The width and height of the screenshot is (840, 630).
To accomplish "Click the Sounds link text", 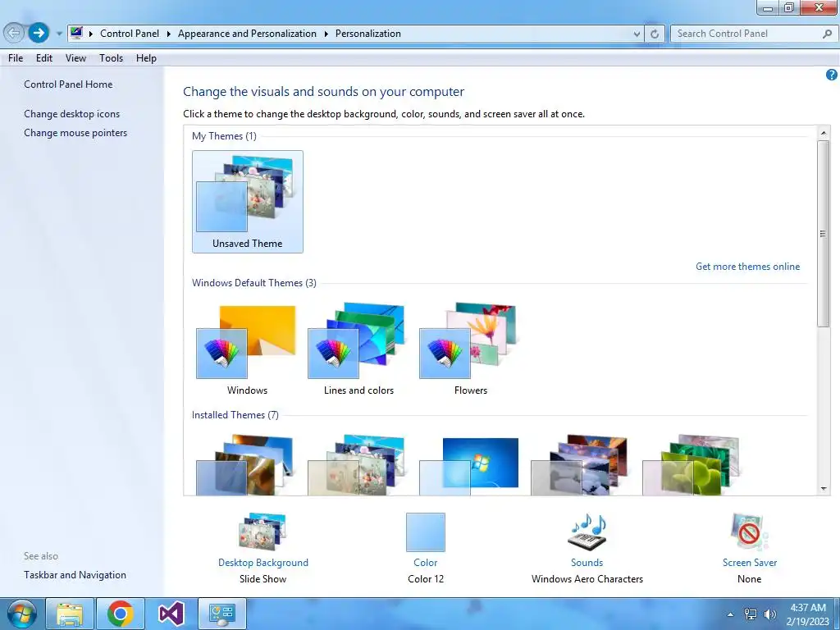I will click(587, 563).
